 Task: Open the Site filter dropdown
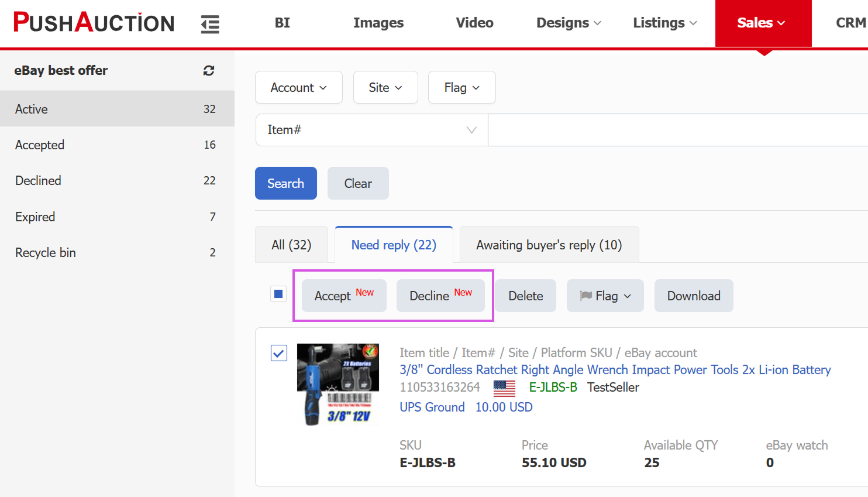(385, 88)
